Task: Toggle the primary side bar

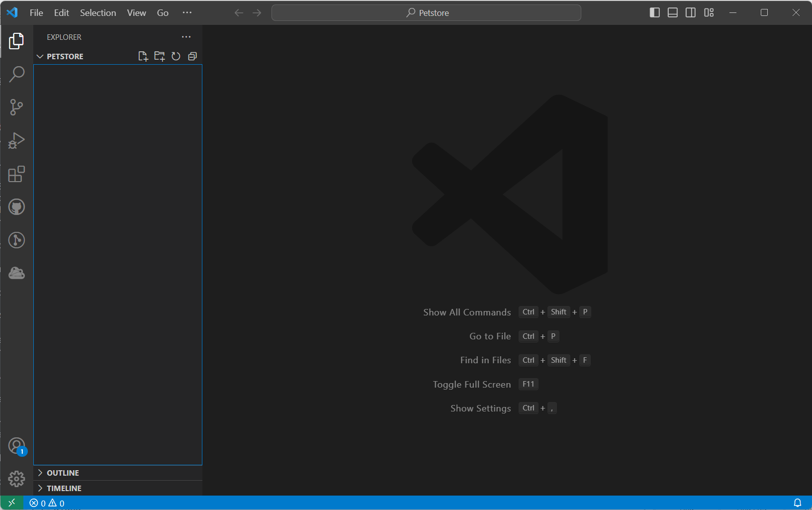Action: click(655, 13)
